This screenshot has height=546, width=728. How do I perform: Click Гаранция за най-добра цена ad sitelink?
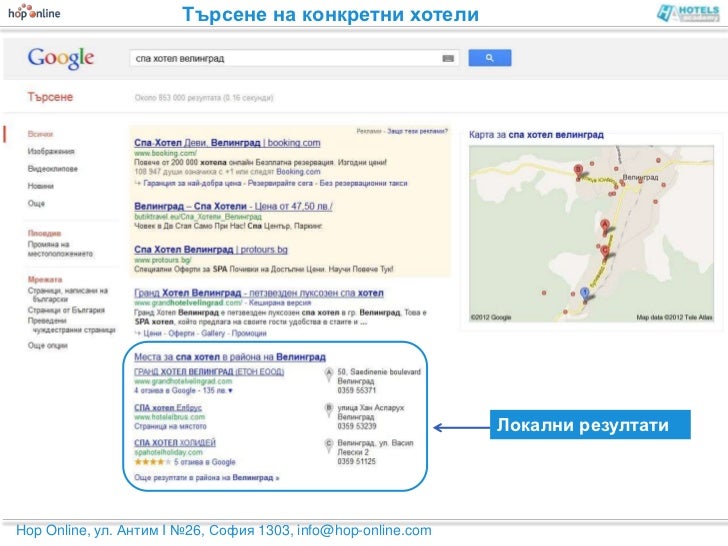(192, 183)
